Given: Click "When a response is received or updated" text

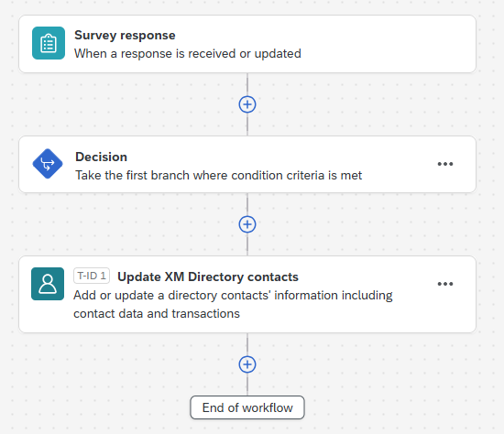Looking at the screenshot, I should tap(188, 54).
